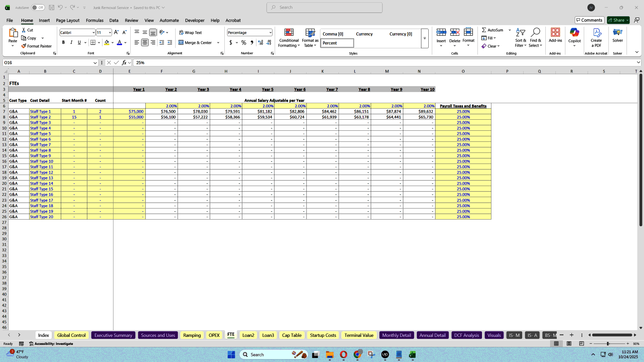This screenshot has width=644, height=362.
Task: Open the Copilot pane
Action: point(575,36)
